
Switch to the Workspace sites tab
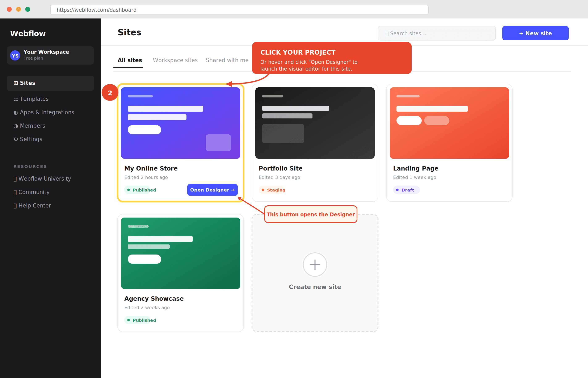175,60
